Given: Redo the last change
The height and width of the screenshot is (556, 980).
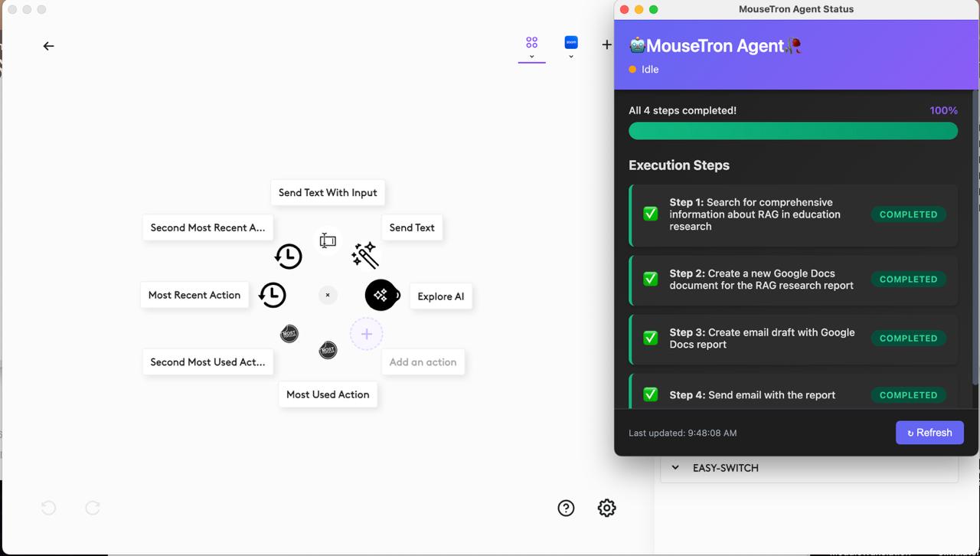Looking at the screenshot, I should coord(93,508).
